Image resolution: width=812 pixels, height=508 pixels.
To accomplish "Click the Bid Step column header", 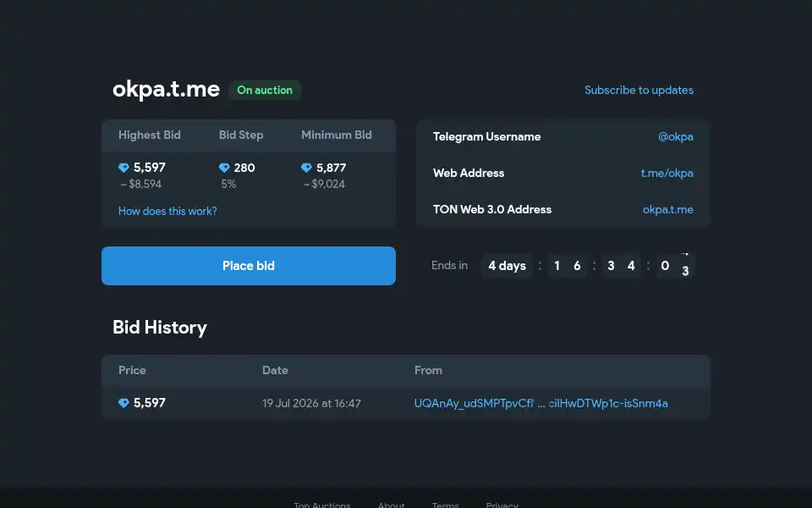I will 241,135.
